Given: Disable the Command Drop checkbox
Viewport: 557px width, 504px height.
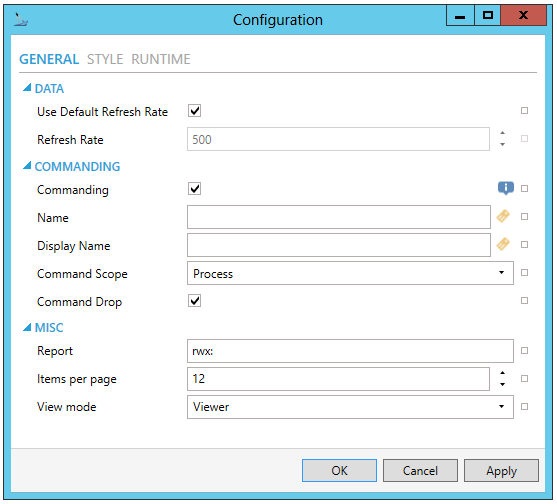Looking at the screenshot, I should tap(194, 300).
